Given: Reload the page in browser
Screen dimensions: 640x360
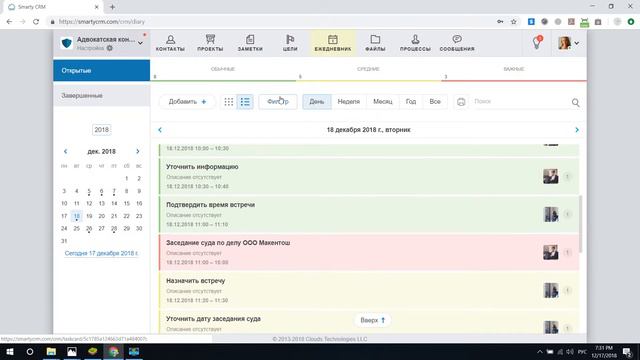Looking at the screenshot, I should point(36,22).
